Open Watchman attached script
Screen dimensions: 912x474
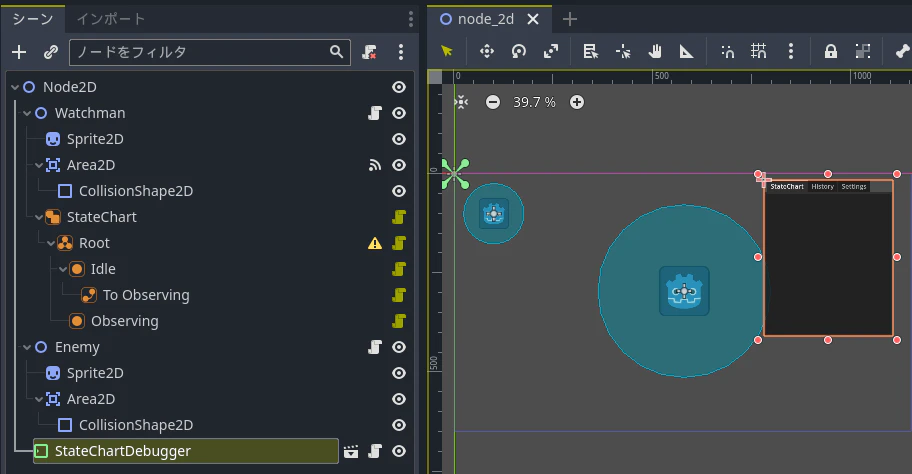[375, 113]
